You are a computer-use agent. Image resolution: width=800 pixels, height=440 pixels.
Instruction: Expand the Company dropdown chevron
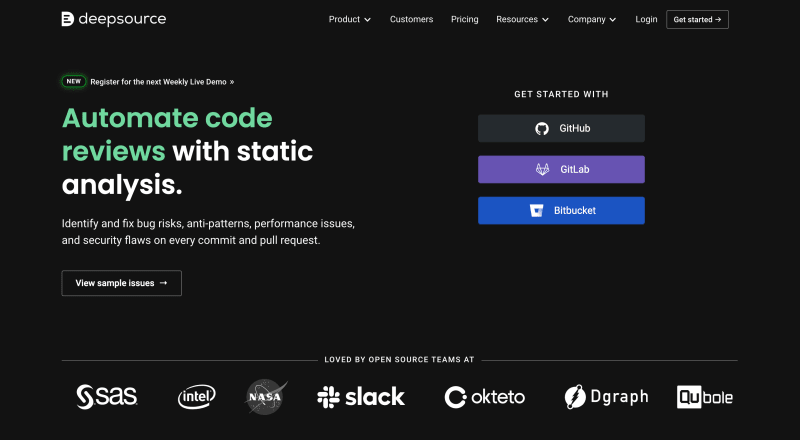pos(612,20)
